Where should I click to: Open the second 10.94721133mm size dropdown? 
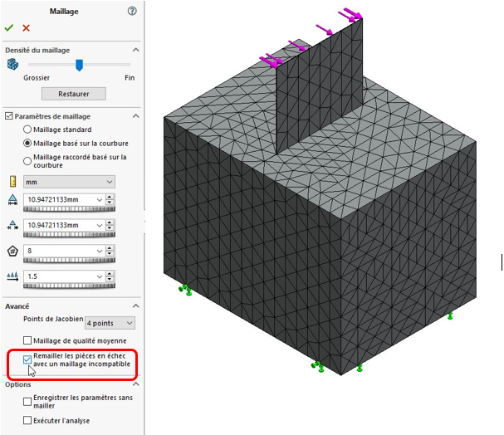100,226
